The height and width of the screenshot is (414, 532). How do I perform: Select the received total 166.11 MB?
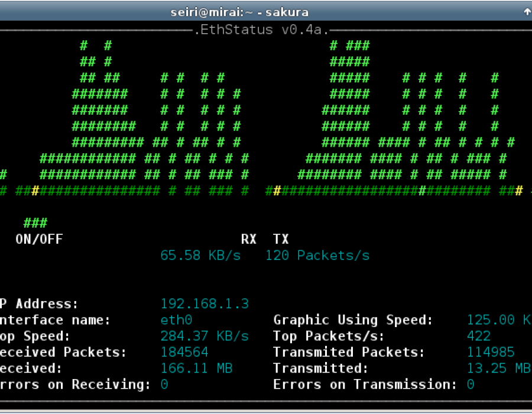pos(196,368)
